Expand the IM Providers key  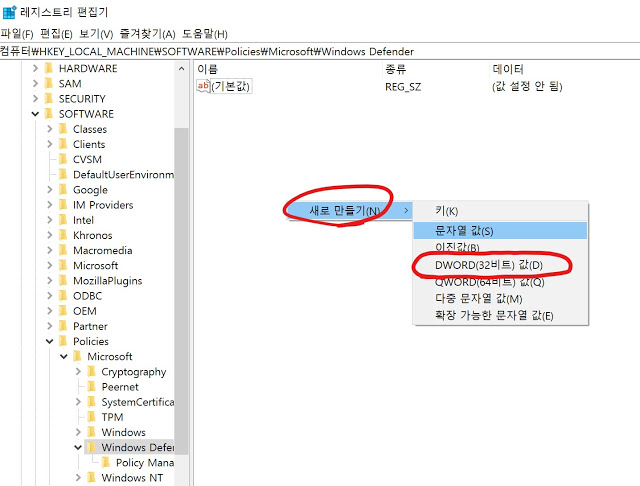coord(50,205)
